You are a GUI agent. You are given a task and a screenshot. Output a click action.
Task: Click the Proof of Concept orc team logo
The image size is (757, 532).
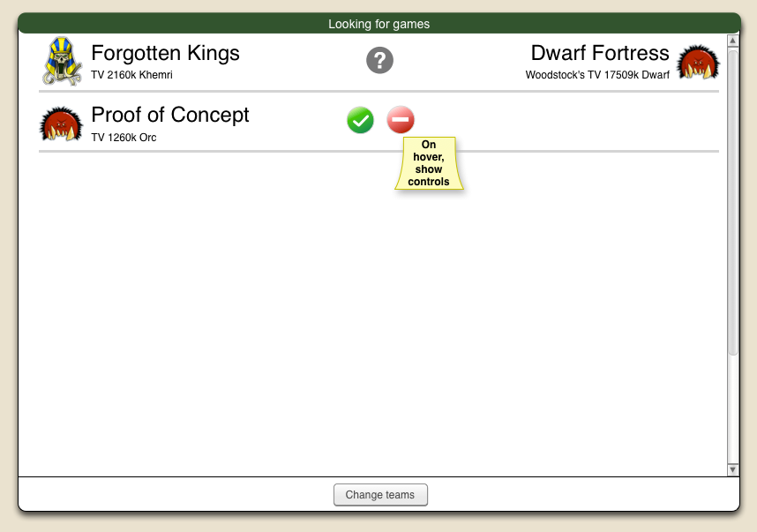61,124
